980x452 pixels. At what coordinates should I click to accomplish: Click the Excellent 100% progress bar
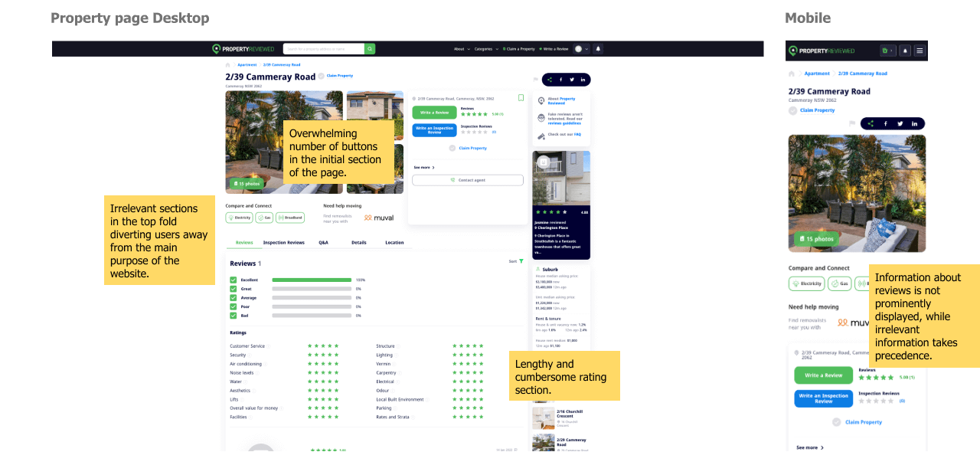point(312,280)
